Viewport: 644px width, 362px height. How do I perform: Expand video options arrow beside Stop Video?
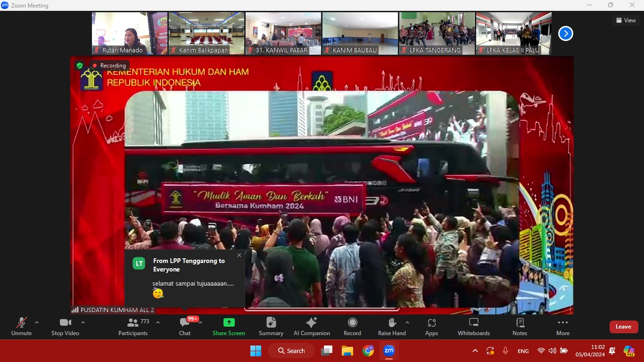pos(83,322)
